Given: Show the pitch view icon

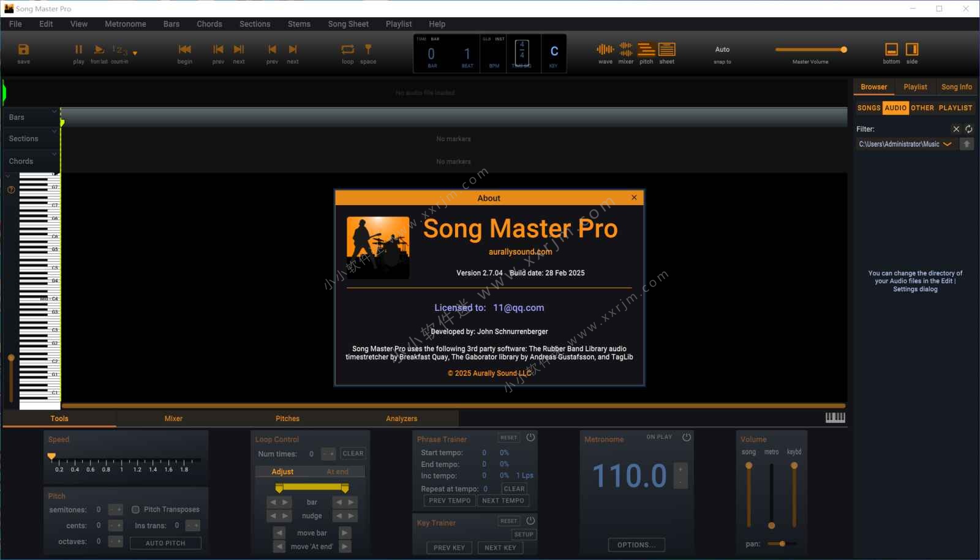Looking at the screenshot, I should pyautogui.click(x=646, y=50).
